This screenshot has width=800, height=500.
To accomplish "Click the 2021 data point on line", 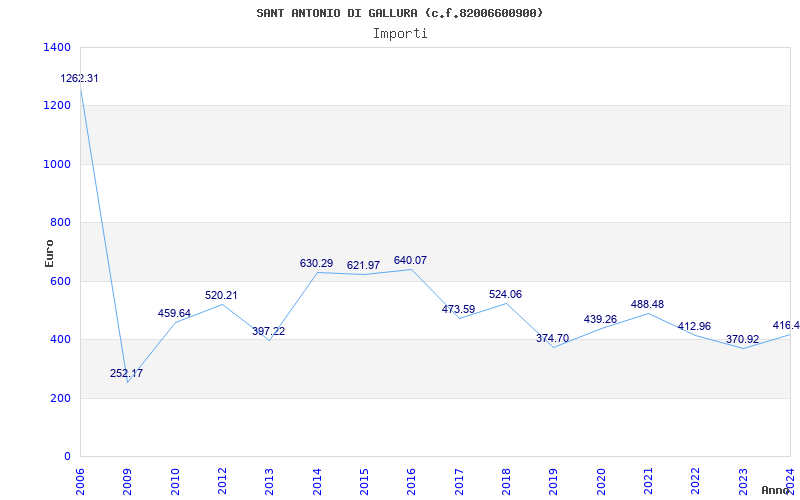I will [x=648, y=313].
